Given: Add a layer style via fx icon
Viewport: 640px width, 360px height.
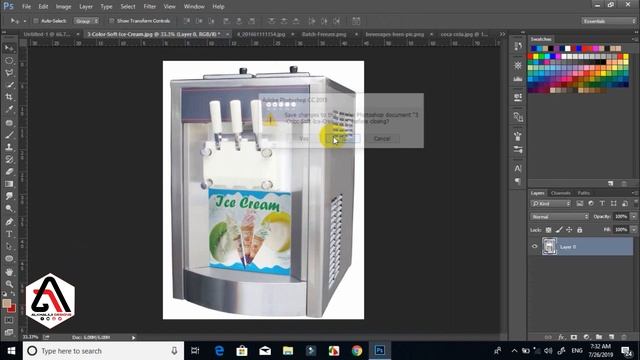Looking at the screenshot, I should point(561,337).
